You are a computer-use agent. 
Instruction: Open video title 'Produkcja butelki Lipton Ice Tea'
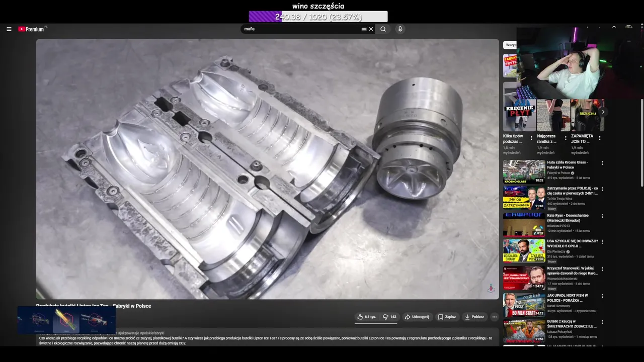[94, 306]
